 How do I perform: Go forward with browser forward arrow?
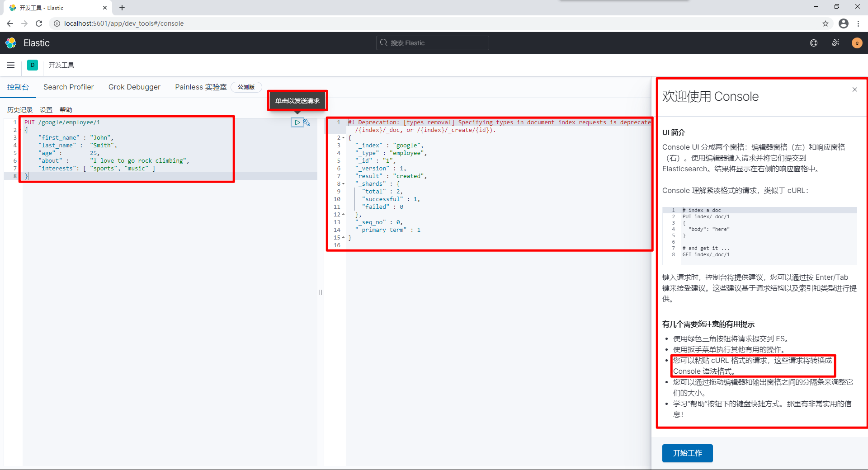click(24, 23)
